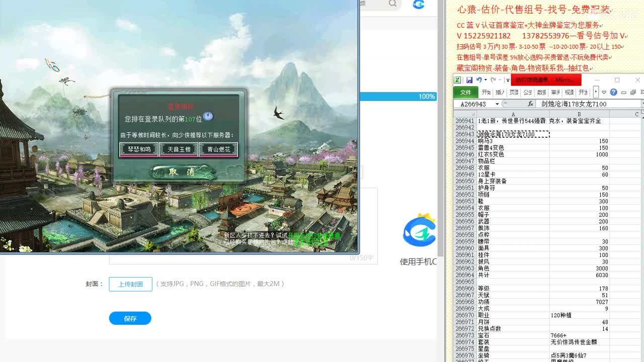The image size is (644, 362).
Task: Undo the last action in Excel
Action: click(x=479, y=80)
